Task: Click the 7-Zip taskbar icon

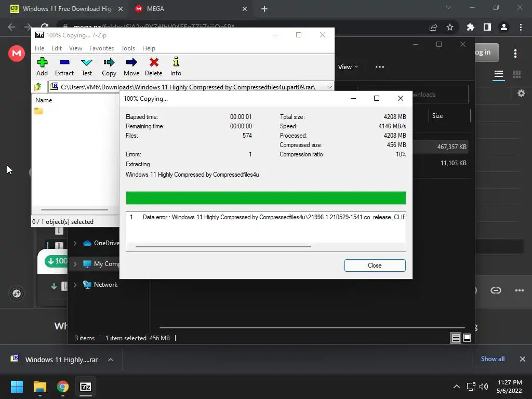Action: [x=86, y=387]
